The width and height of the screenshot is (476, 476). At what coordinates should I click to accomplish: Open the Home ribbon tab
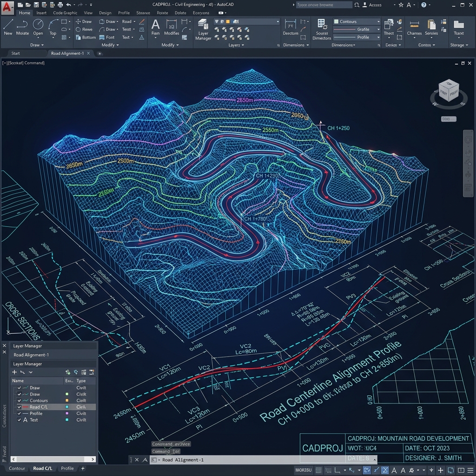(x=24, y=13)
